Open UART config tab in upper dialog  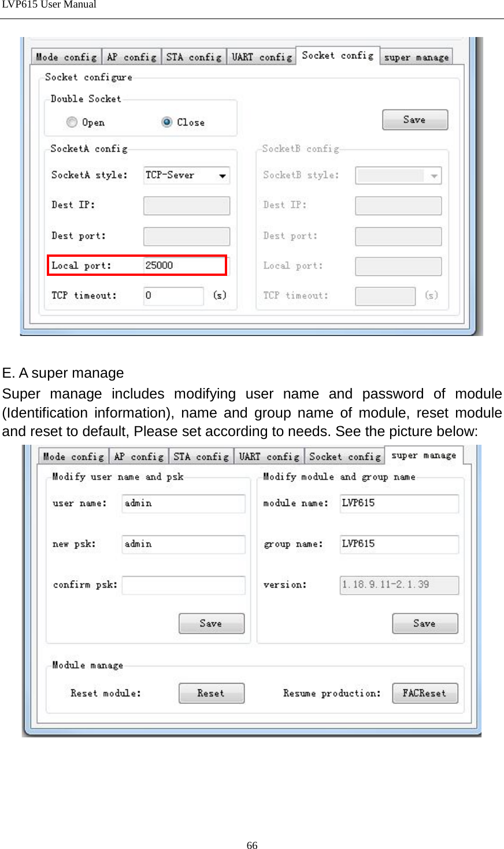pyautogui.click(x=261, y=57)
